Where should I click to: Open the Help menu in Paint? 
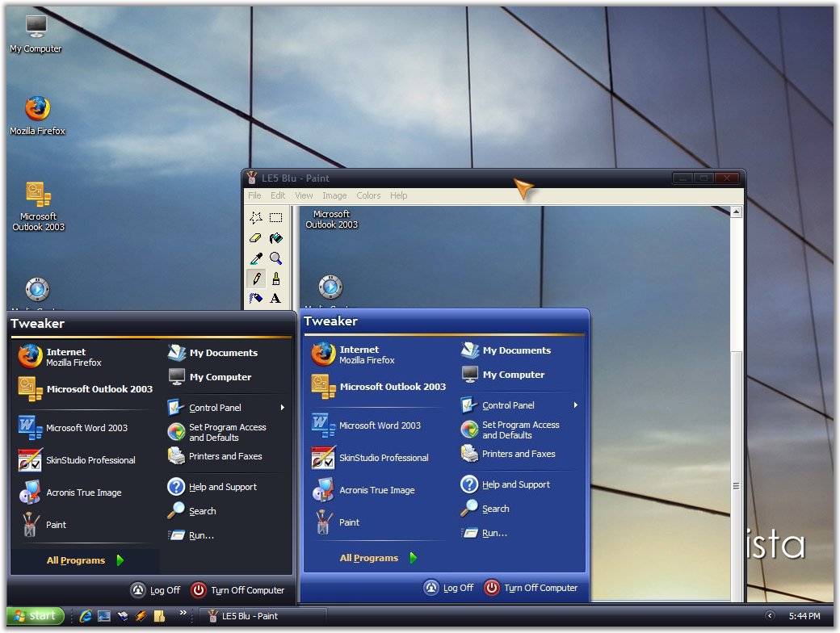click(x=398, y=195)
